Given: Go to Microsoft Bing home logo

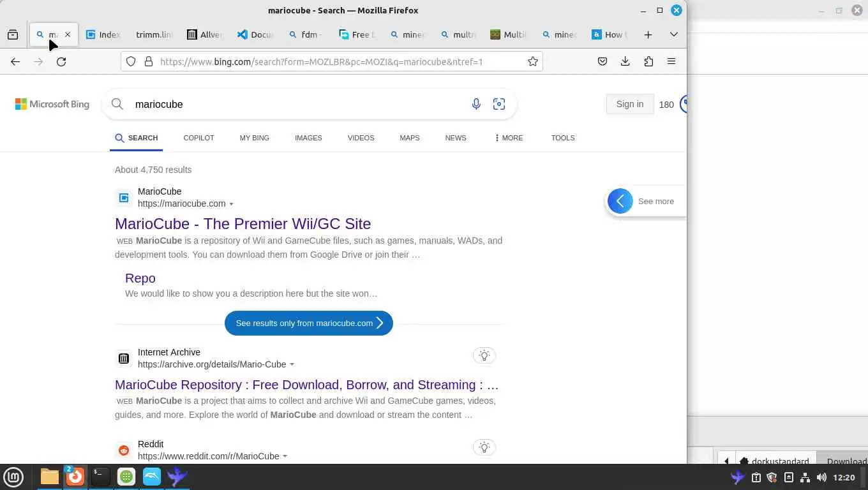Looking at the screenshot, I should click(x=52, y=104).
